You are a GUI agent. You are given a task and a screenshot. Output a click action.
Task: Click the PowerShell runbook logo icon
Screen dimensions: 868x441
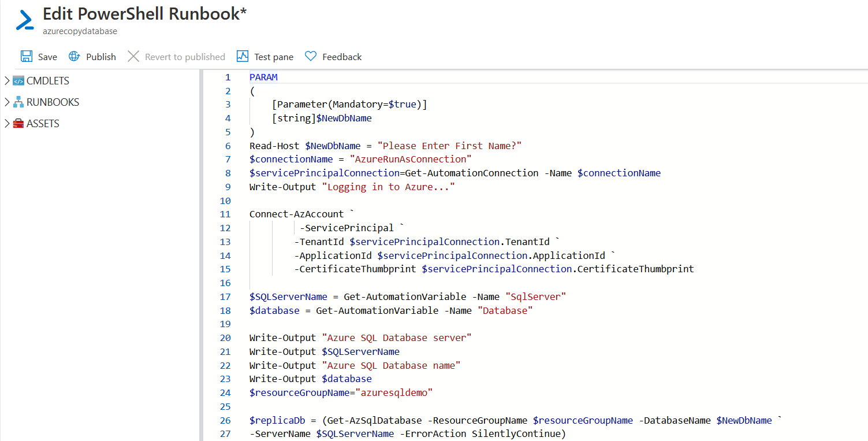[24, 20]
